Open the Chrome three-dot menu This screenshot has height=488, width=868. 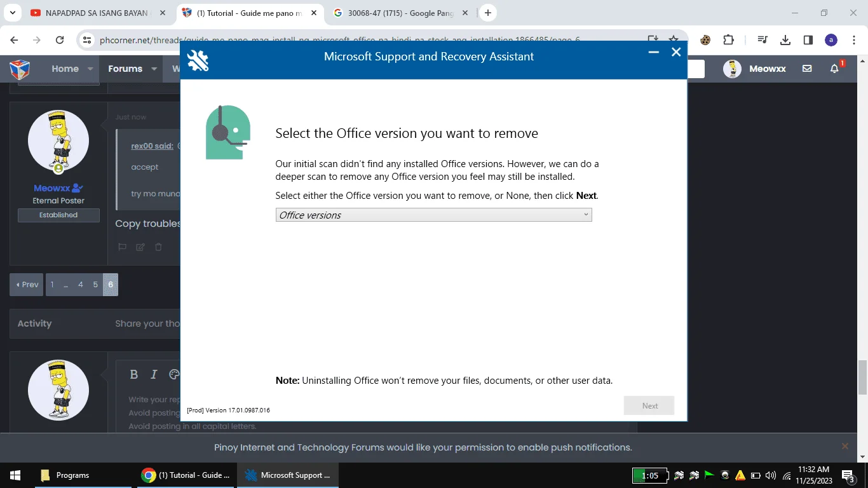point(853,40)
